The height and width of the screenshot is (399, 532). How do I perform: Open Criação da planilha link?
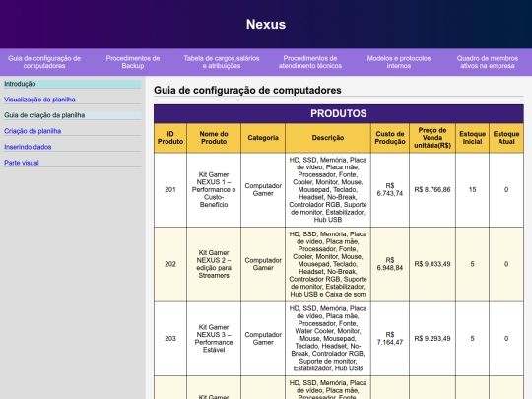33,131
